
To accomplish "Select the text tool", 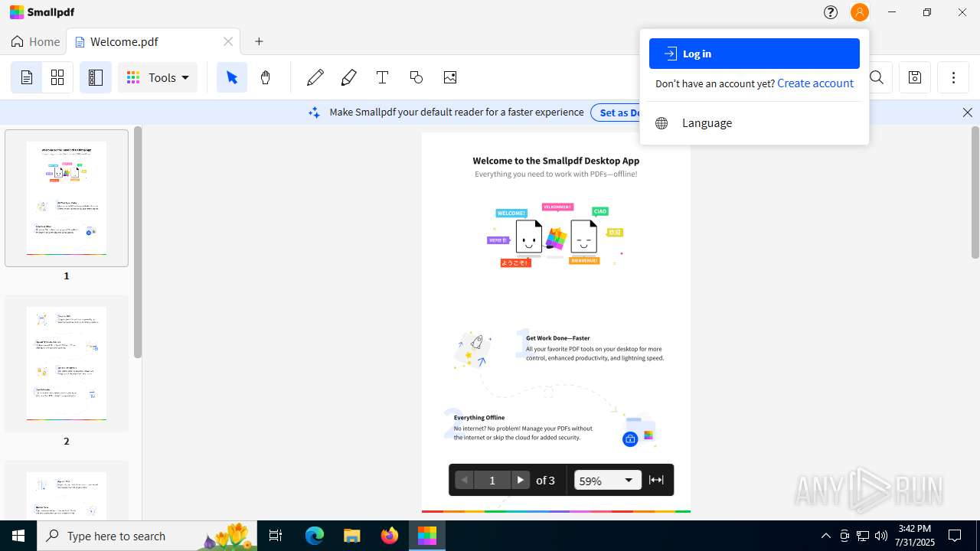I will (382, 77).
